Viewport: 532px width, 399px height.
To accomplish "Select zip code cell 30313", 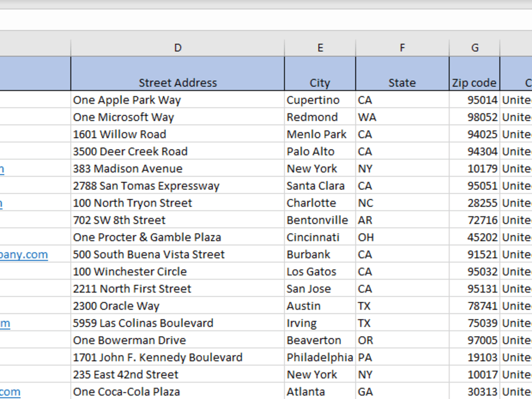I will [x=475, y=391].
